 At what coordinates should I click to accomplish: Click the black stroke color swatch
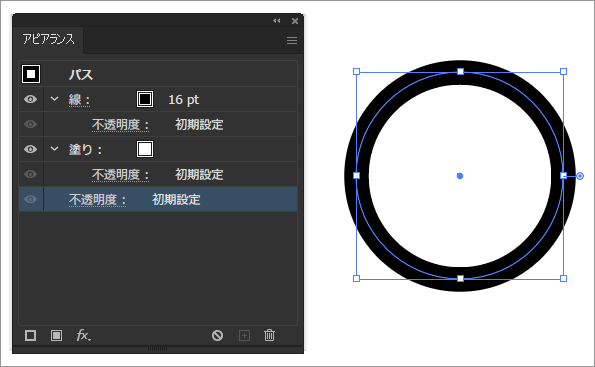click(x=145, y=99)
